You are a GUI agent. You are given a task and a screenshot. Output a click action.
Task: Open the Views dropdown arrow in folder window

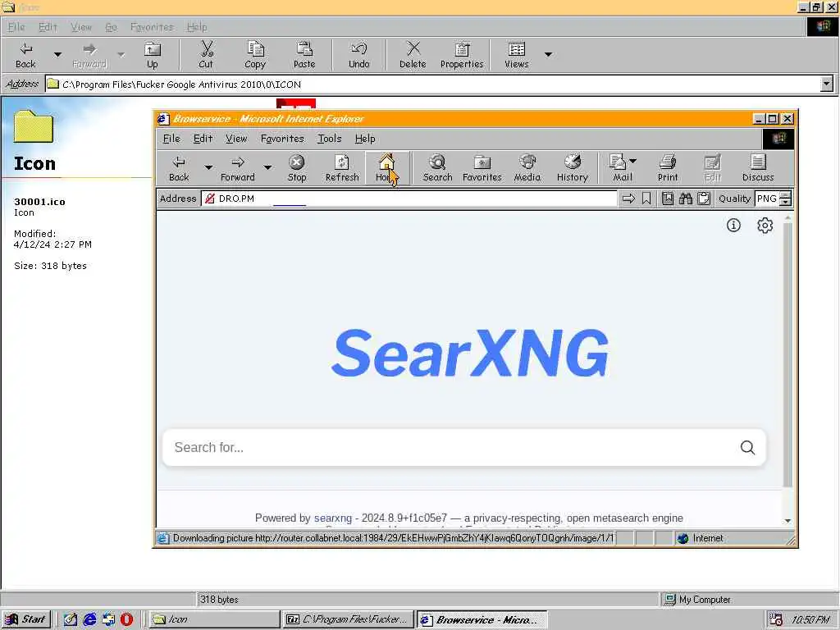[x=548, y=55]
